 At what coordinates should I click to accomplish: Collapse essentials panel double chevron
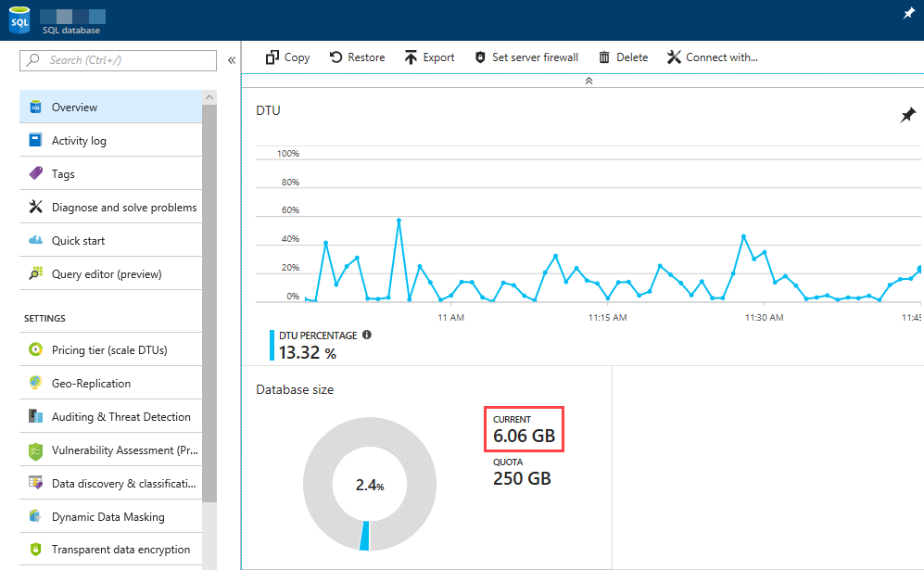pyautogui.click(x=589, y=82)
